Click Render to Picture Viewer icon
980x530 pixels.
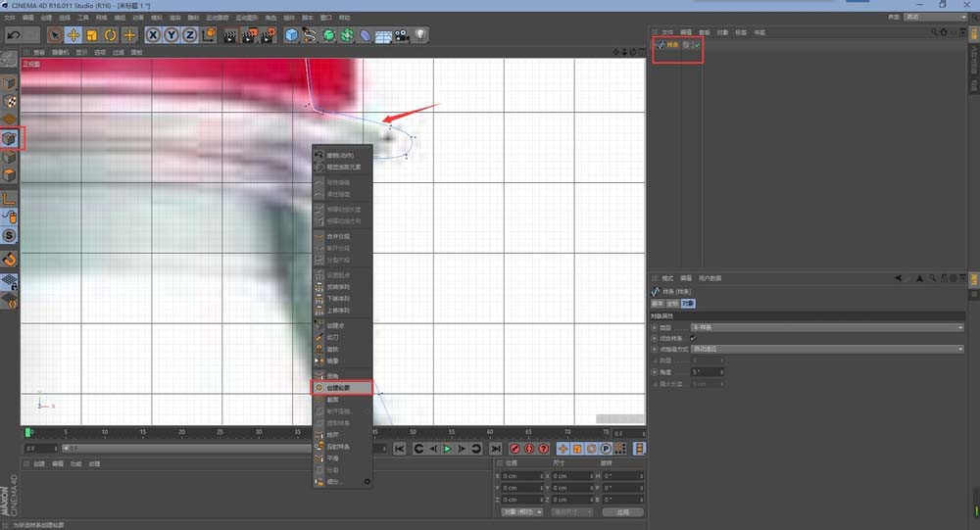pos(249,35)
